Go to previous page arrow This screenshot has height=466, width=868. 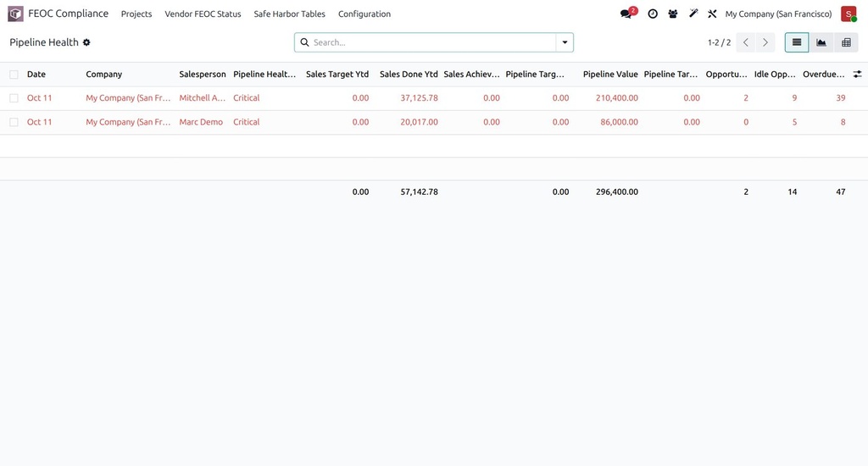pyautogui.click(x=746, y=42)
